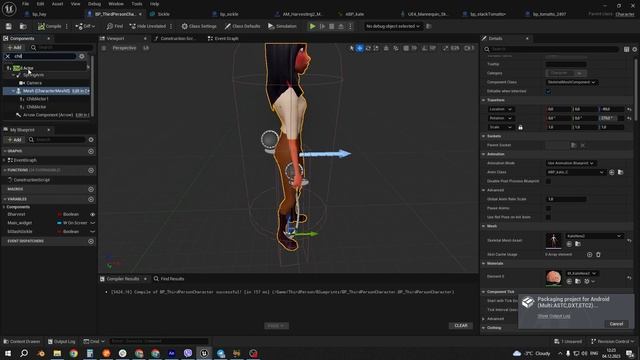The image size is (640, 360).
Task: Select the Camera component
Action: coord(34,83)
